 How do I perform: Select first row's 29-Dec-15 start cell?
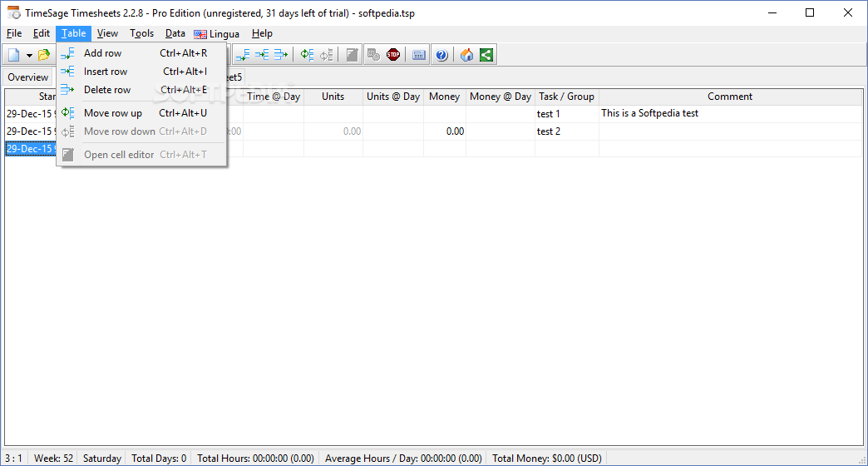31,114
